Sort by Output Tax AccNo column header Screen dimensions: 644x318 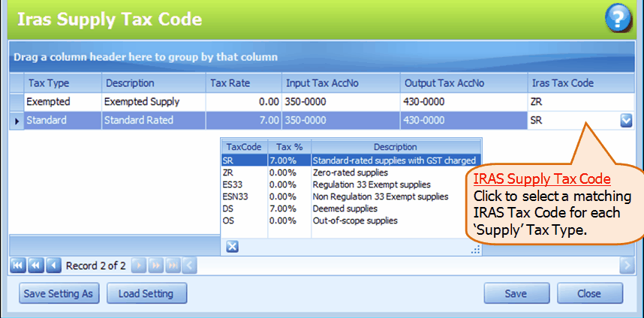[464, 83]
